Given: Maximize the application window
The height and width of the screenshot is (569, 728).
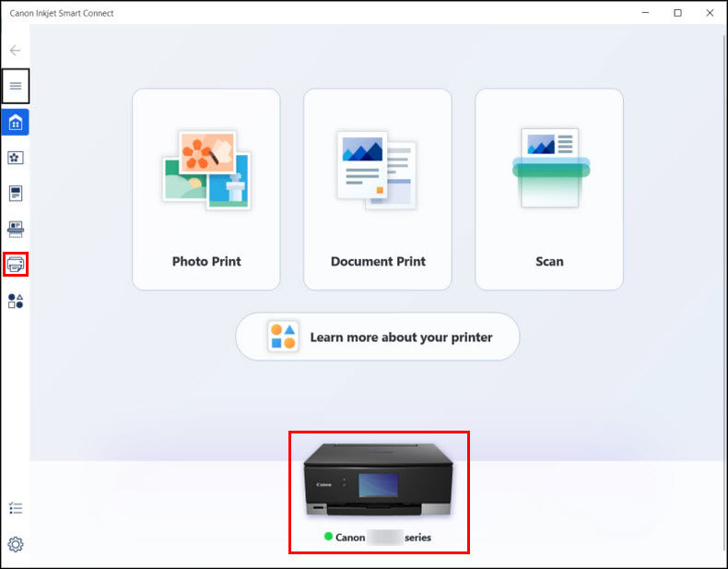Looking at the screenshot, I should 677,13.
